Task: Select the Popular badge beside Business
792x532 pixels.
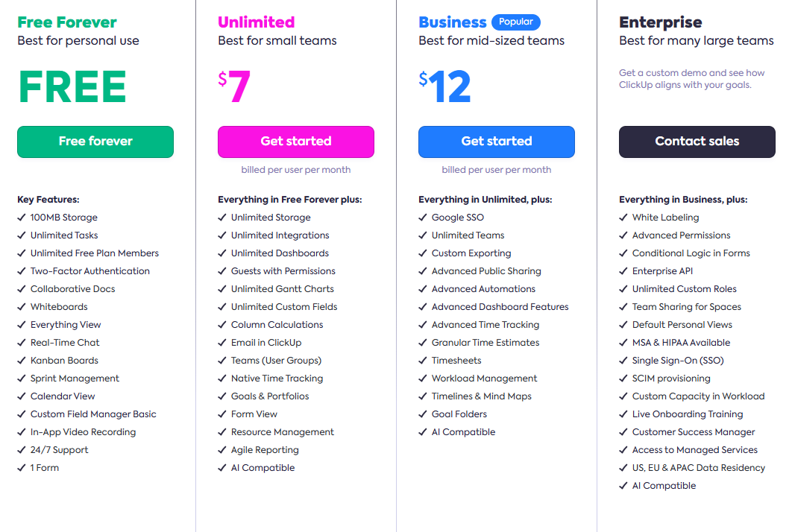Action: [x=516, y=22]
